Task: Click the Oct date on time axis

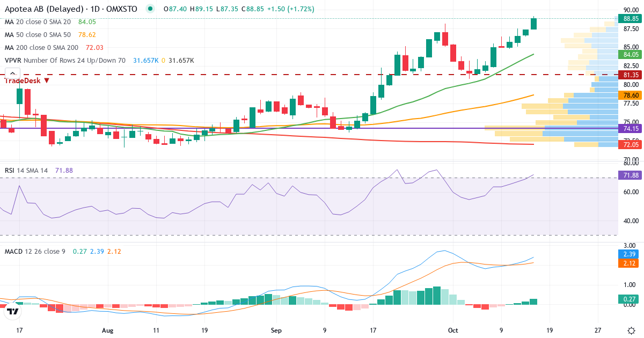Action: click(x=453, y=330)
